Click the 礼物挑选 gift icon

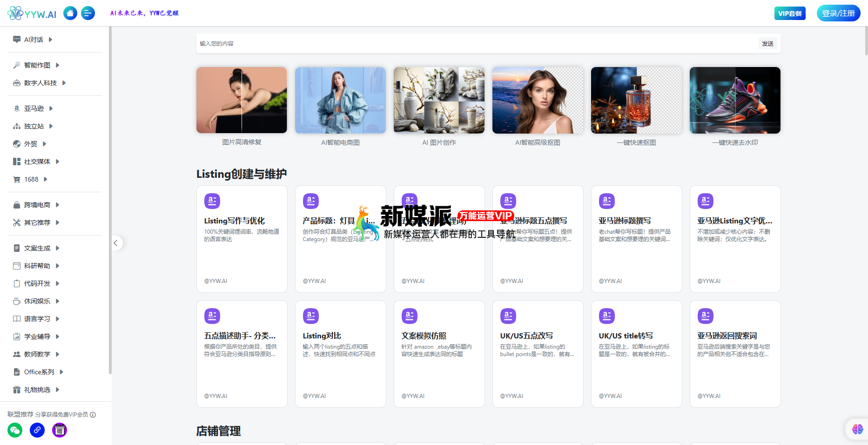tap(17, 390)
